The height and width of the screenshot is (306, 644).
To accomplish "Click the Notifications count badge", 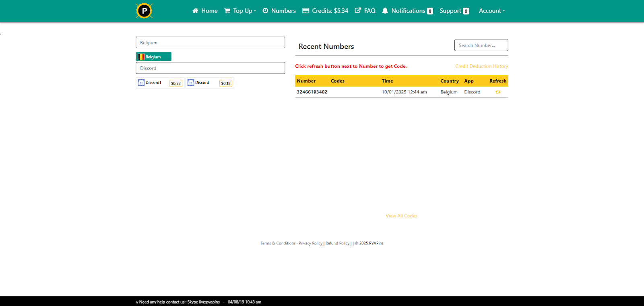I will pos(430,11).
